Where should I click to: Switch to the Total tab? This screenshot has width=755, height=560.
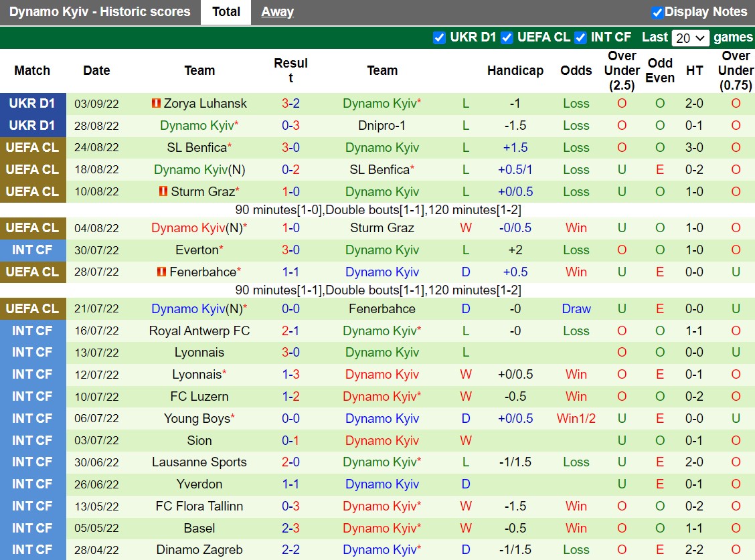coord(226,12)
